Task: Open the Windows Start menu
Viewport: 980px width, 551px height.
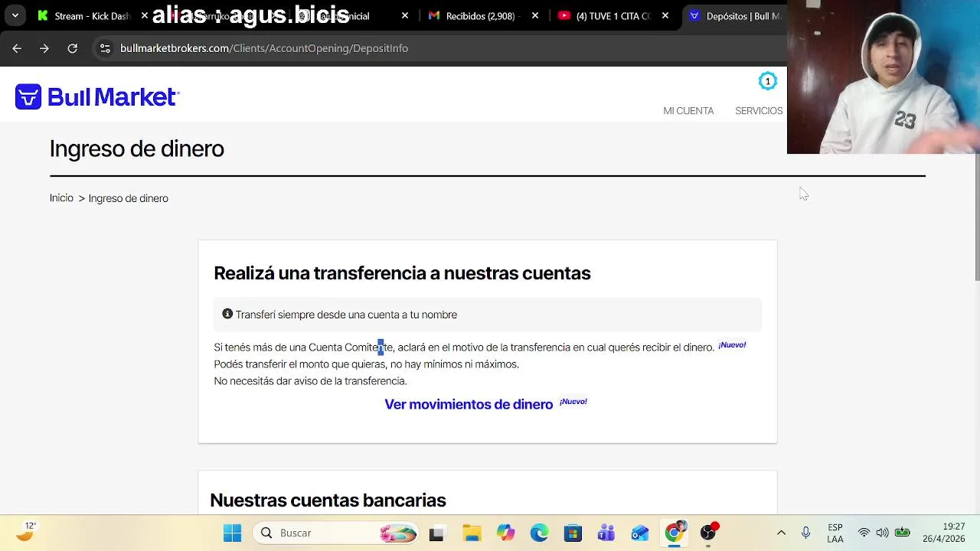Action: tap(232, 533)
